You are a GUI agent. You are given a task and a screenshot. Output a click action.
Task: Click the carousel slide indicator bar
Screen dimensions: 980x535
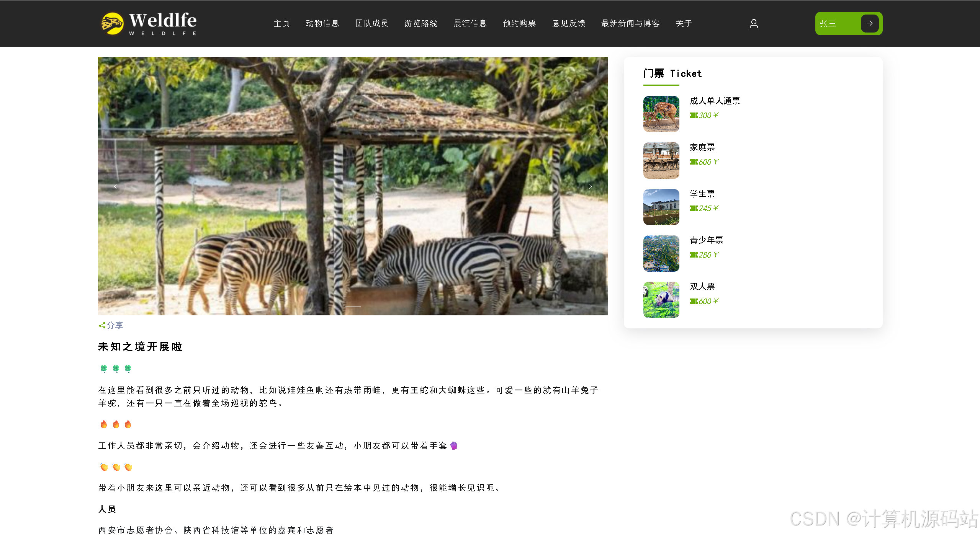tap(353, 307)
